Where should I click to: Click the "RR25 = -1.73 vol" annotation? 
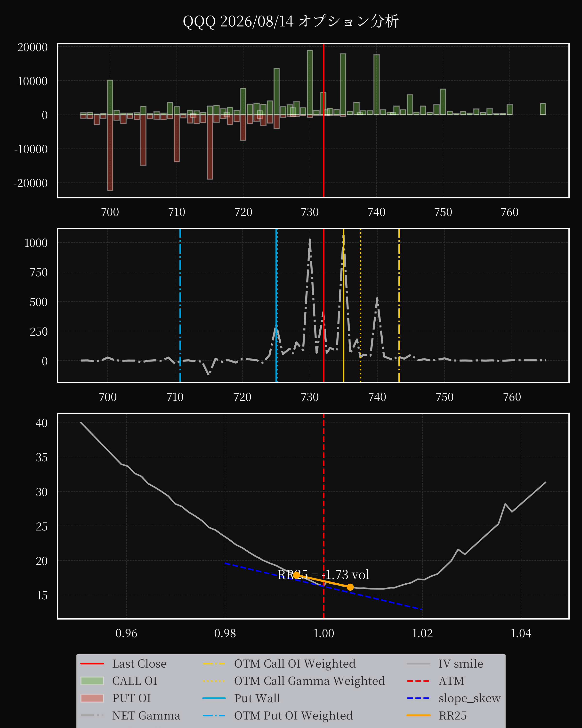click(323, 574)
